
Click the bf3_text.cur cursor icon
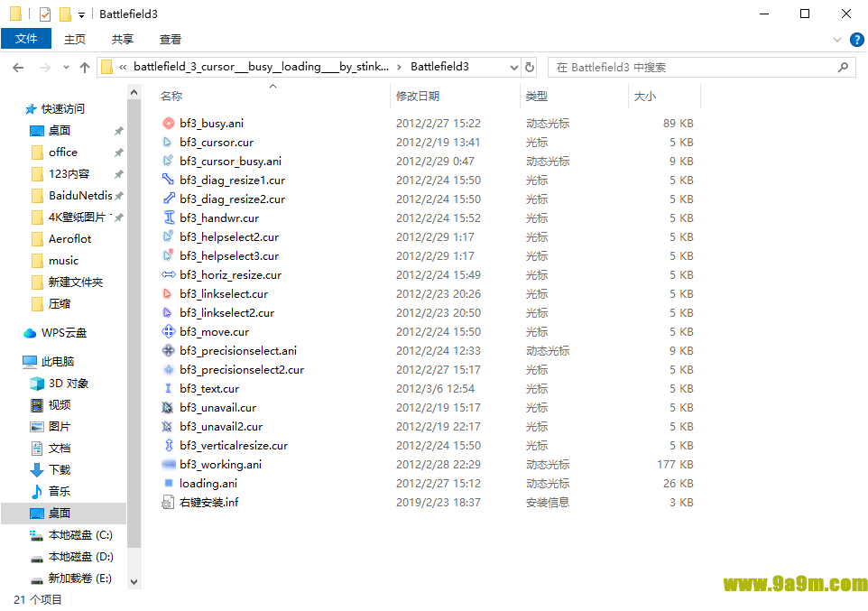pyautogui.click(x=169, y=388)
